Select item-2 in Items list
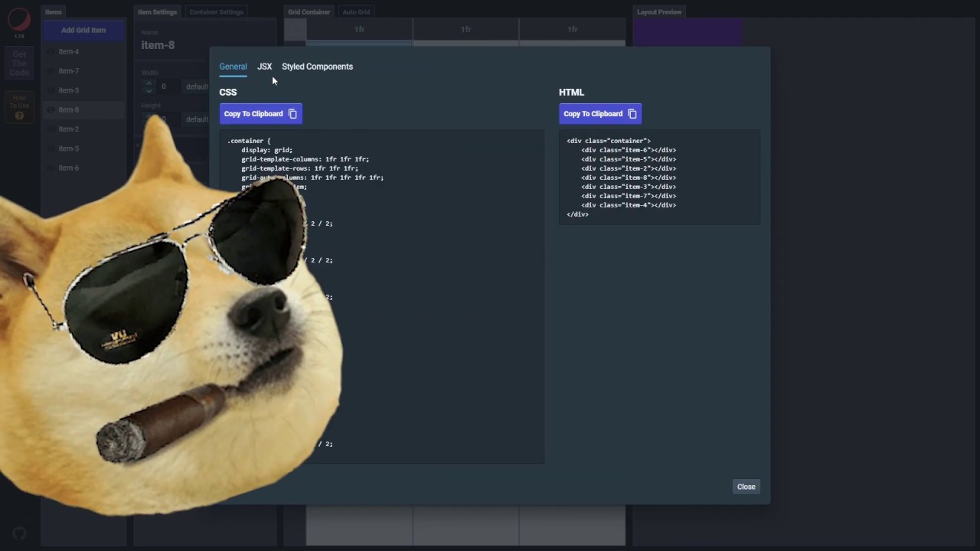 click(x=83, y=129)
